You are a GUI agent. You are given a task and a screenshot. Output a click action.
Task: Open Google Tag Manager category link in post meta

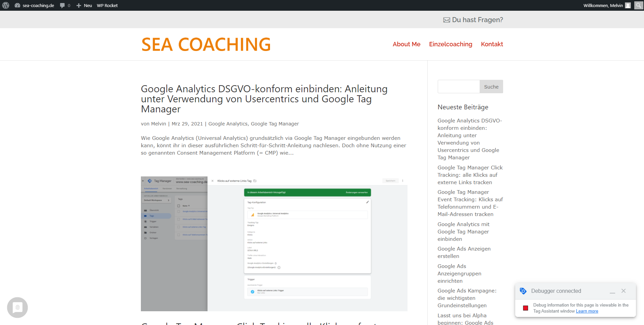(275, 124)
